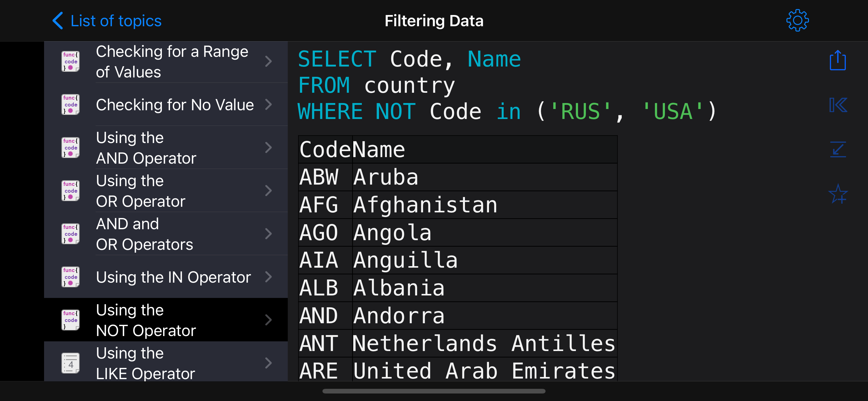The image size is (868, 401).
Task: Click the United Arab Emirates cell
Action: click(x=485, y=369)
